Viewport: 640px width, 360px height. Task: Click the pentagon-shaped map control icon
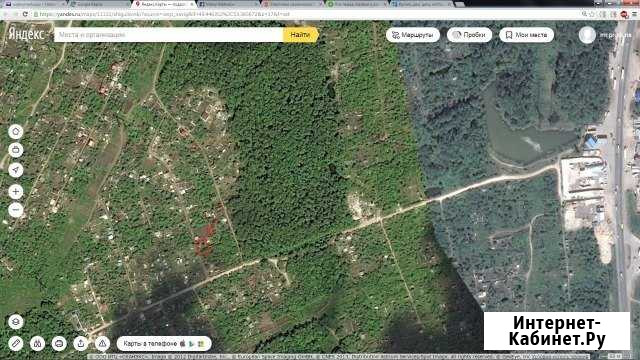16,131
